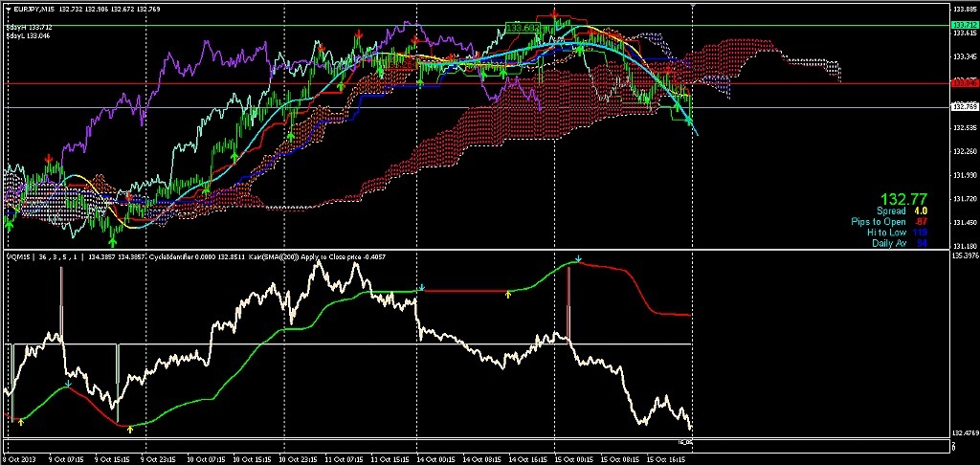Image resolution: width=980 pixels, height=465 pixels.
Task: Select the yellow arrow on the flat red indicator segment
Action: point(508,295)
